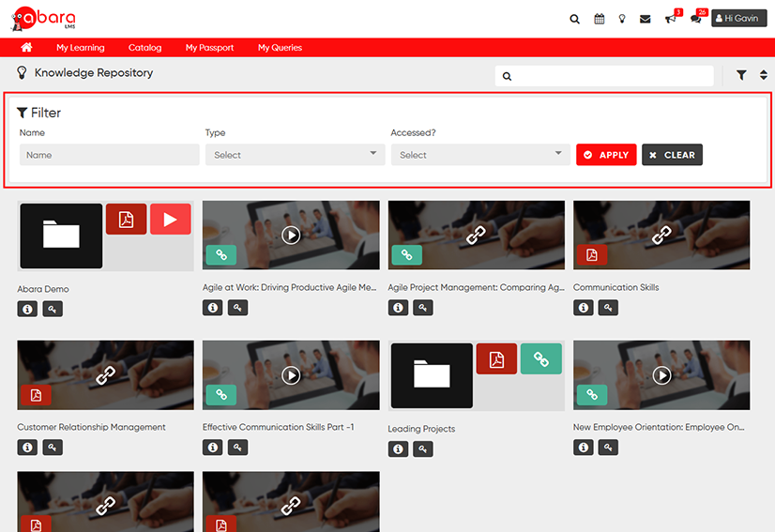Click the Abara LMS logo
The height and width of the screenshot is (532, 775).
(x=43, y=19)
